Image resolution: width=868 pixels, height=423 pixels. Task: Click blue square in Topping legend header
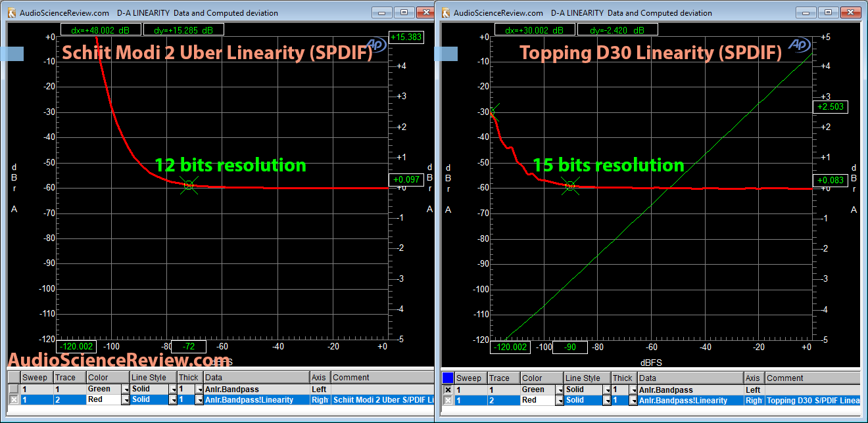coord(448,378)
